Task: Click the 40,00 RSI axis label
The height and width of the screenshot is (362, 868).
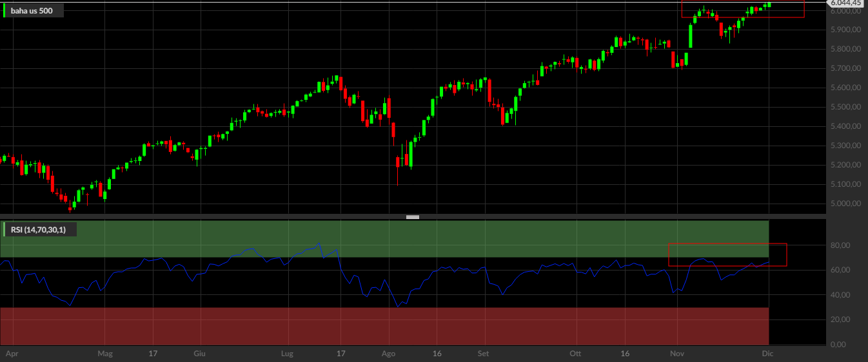Action: pyautogui.click(x=840, y=295)
